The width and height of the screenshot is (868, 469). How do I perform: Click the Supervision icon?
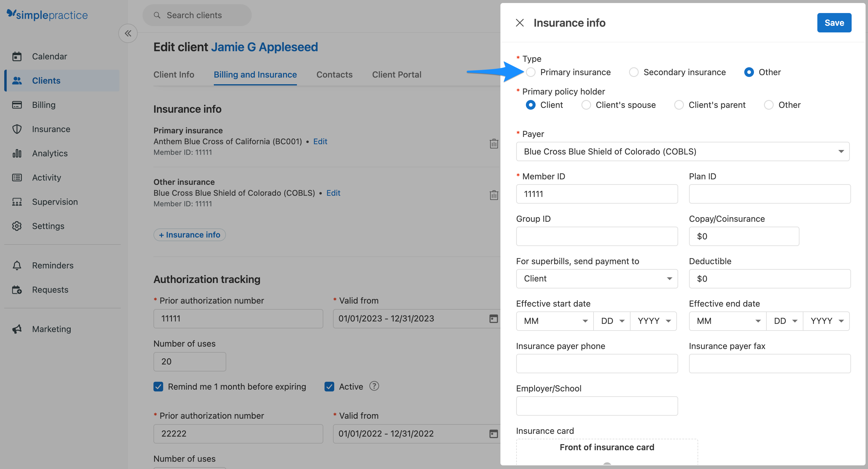17,202
